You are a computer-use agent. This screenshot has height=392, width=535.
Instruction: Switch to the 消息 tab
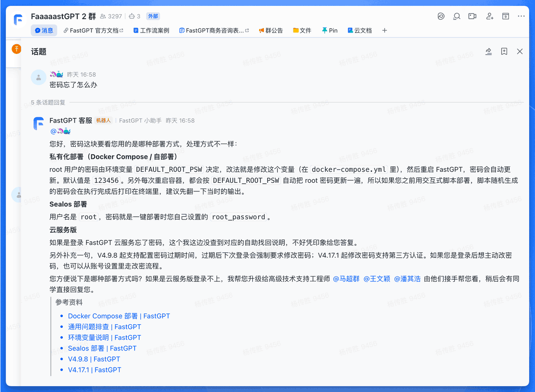coord(44,30)
